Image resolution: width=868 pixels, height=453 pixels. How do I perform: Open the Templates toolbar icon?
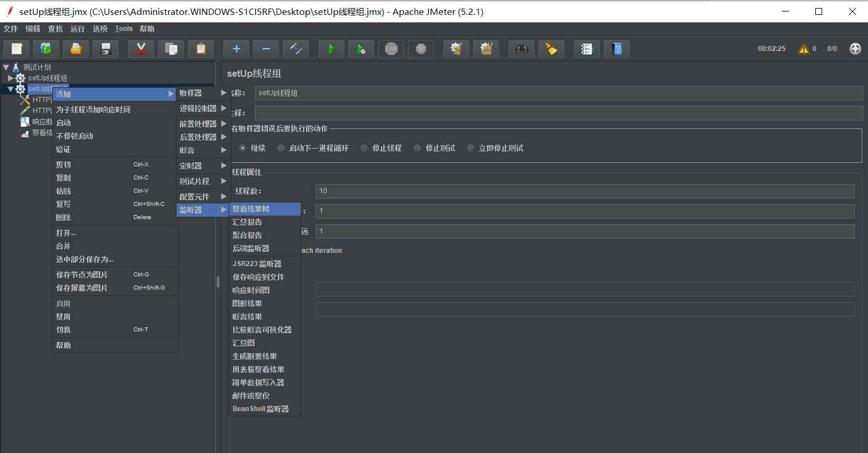click(x=46, y=49)
